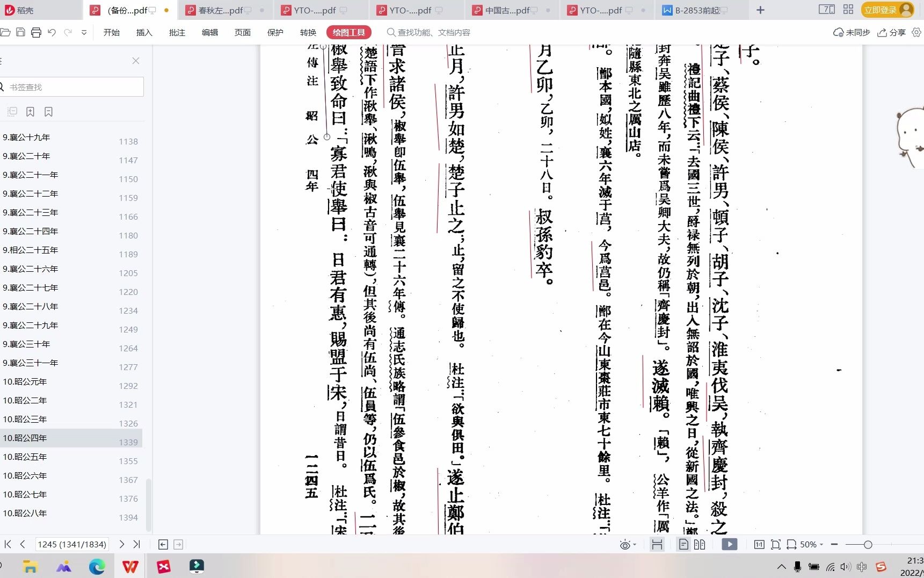Open the 批注 menu tab

pyautogui.click(x=177, y=33)
